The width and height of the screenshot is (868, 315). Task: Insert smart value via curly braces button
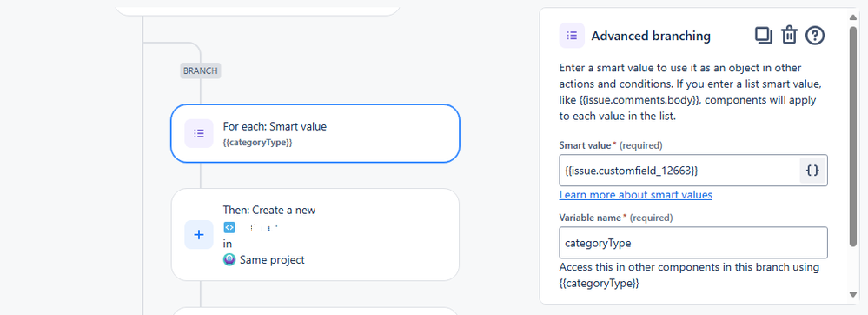pos(812,171)
